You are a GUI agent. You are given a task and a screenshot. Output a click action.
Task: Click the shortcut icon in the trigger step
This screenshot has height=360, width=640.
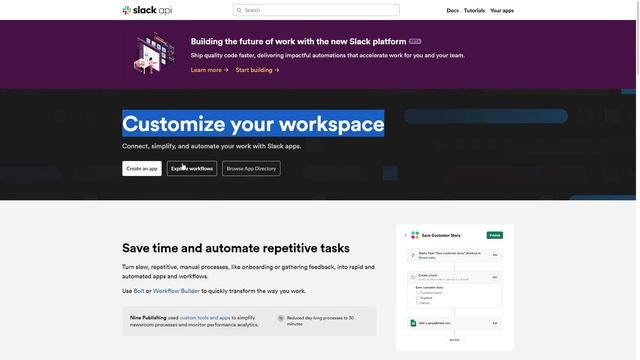pyautogui.click(x=413, y=255)
